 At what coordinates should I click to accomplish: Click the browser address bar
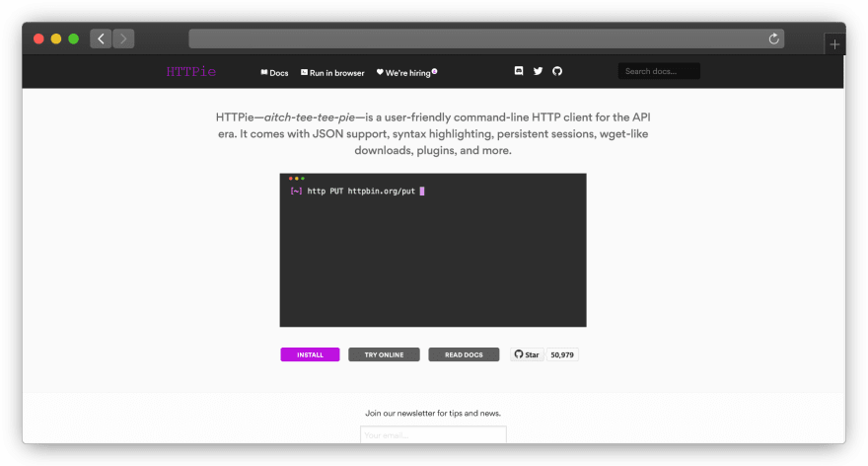486,39
